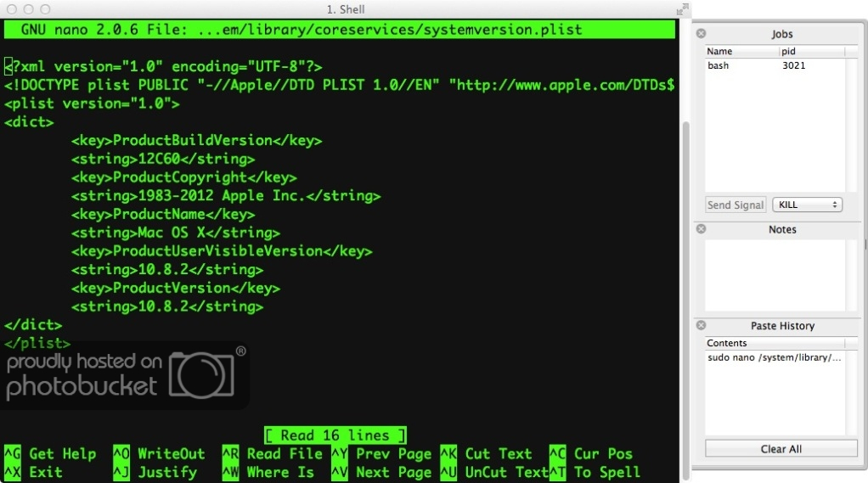Close the Jobs panel
This screenshot has height=483, width=868.
click(701, 34)
